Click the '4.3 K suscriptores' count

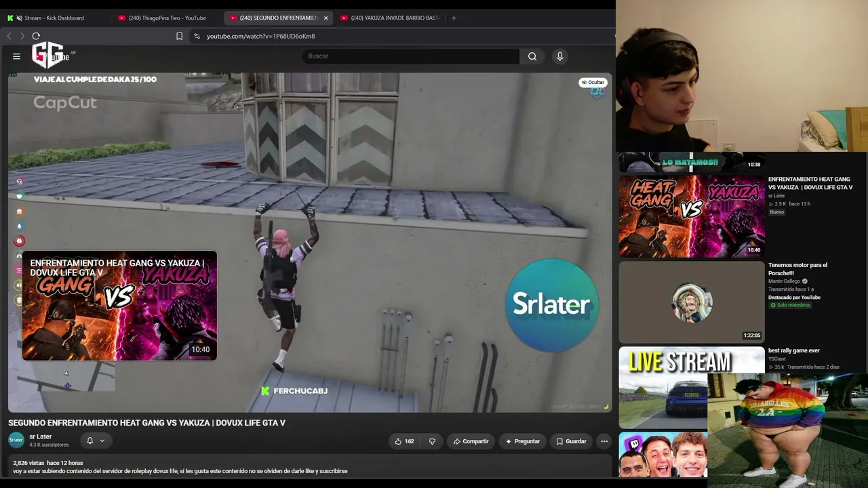(49, 445)
